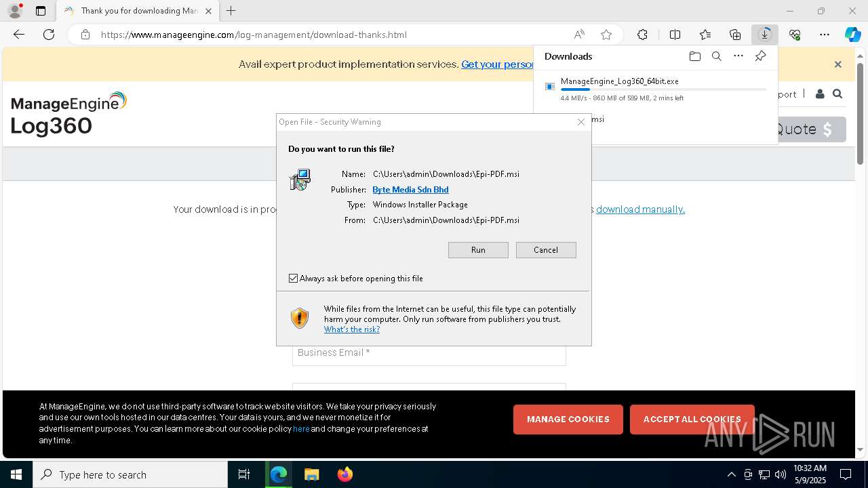Open What's the risk? link
The height and width of the screenshot is (488, 868).
click(x=352, y=329)
